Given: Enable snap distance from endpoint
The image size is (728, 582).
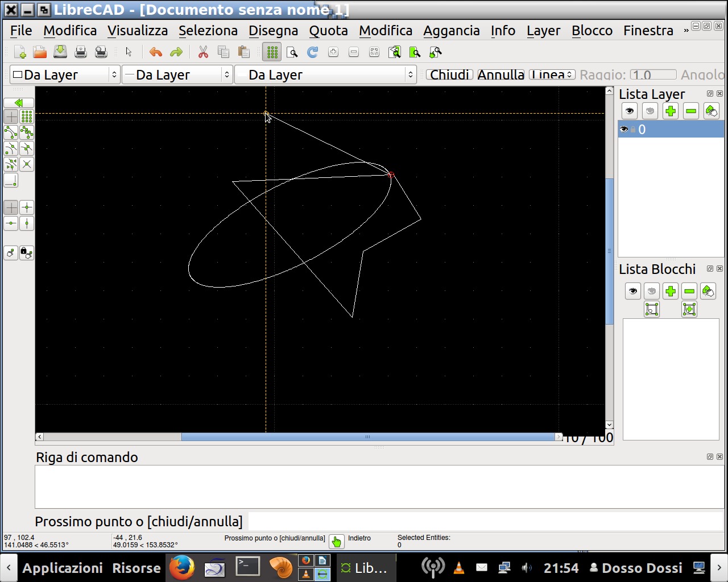Looking at the screenshot, I should pyautogui.click(x=11, y=164).
